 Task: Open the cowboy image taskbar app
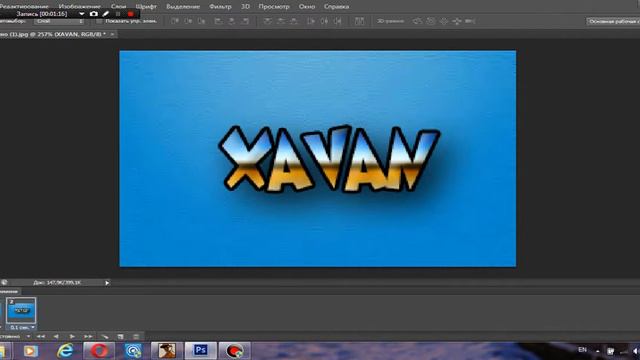click(167, 351)
